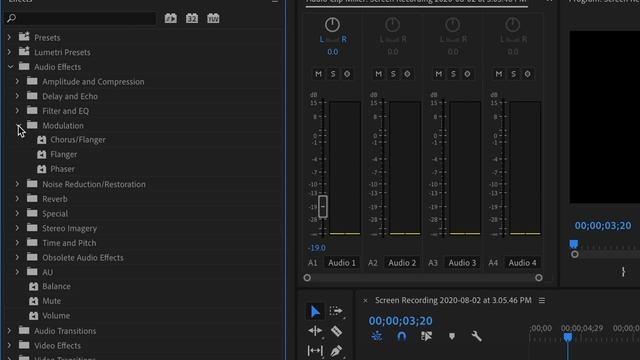Expand the Lumetri Presets folder

coord(9,52)
